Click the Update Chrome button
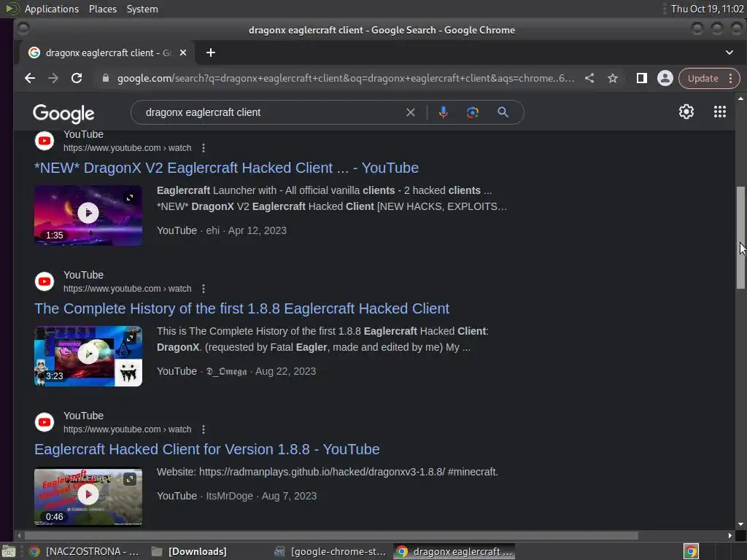Screen dimensions: 747x560 pos(703,78)
